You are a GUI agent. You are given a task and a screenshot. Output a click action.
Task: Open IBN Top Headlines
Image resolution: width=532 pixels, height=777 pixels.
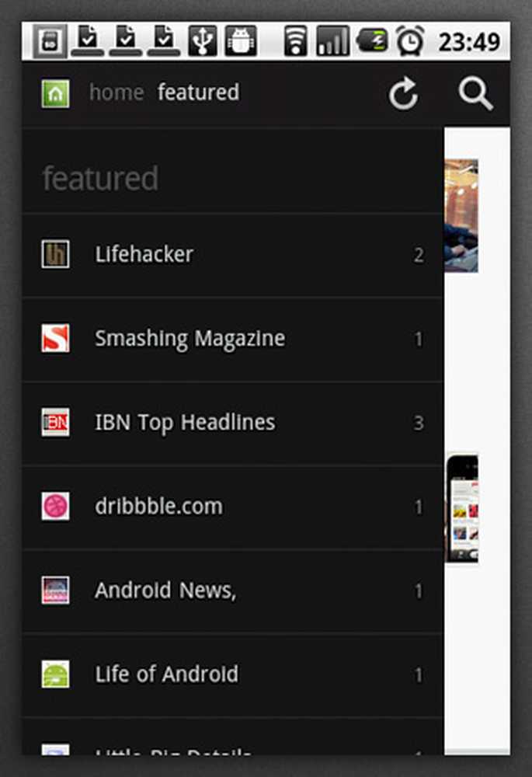[x=233, y=423]
